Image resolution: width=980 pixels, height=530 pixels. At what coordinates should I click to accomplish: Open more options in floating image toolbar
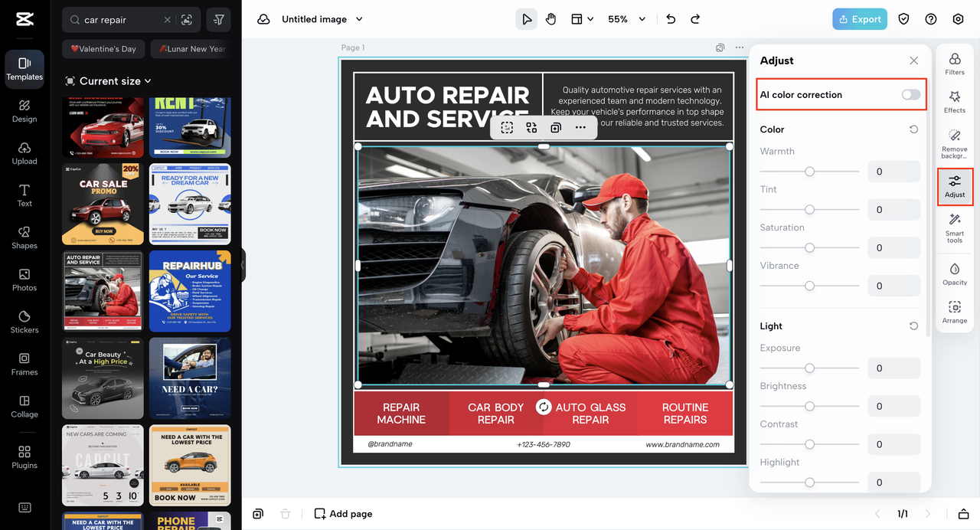tap(580, 128)
